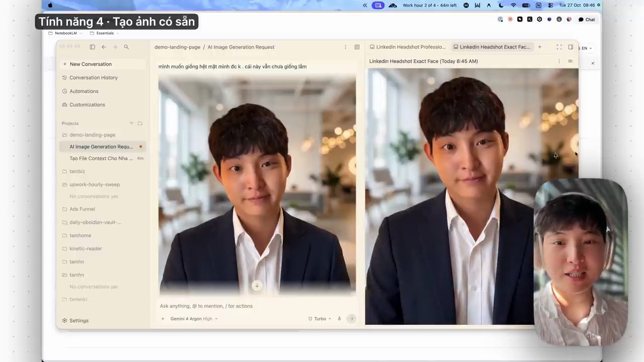Toggle the artifact panel icon in chat header

pyautogui.click(x=357, y=47)
